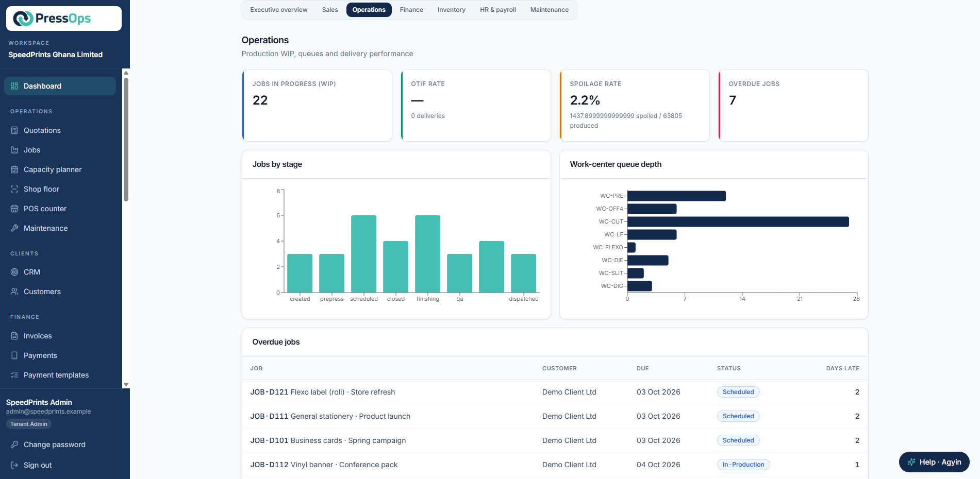Click the Overdue jobs count card
Viewport: 980px width, 479px height.
click(x=793, y=105)
